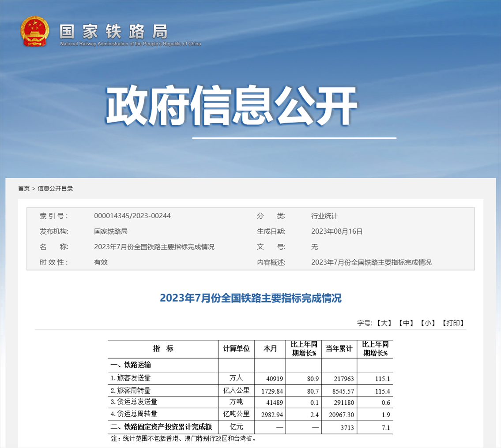
Task: Click the 行业统计 category value
Action: tap(324, 216)
